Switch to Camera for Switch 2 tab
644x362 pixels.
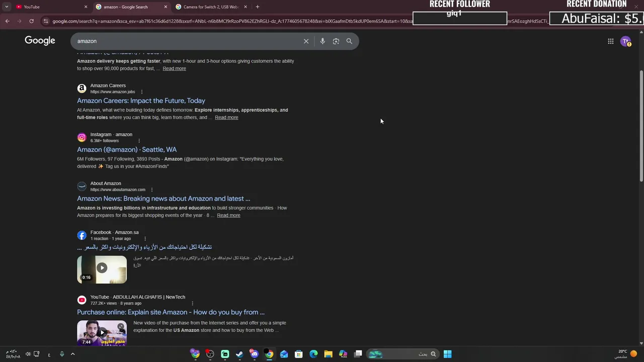[211, 7]
